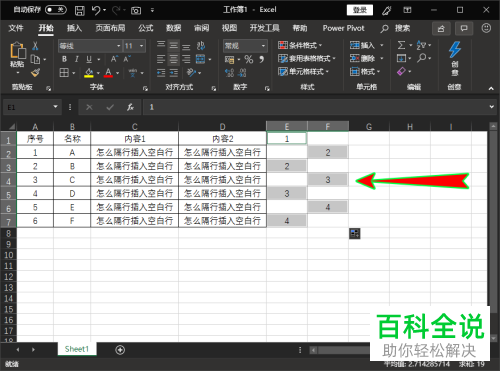Open Conditional Formatting menu
The height and width of the screenshot is (371, 500).
point(300,45)
